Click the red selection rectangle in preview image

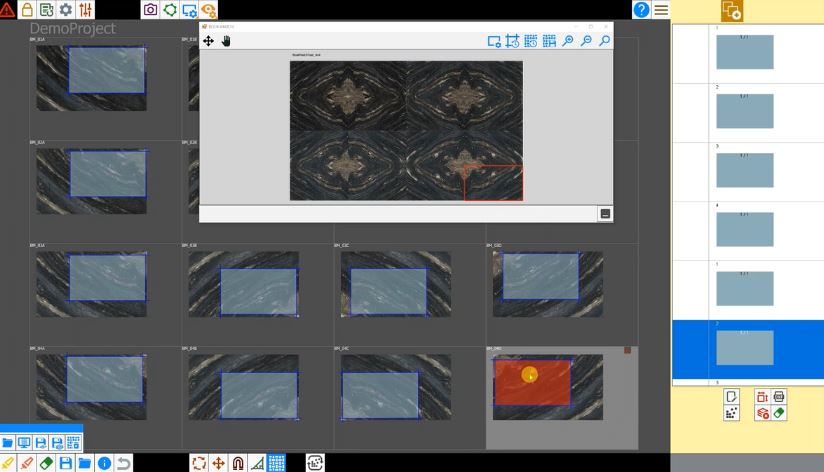[493, 182]
